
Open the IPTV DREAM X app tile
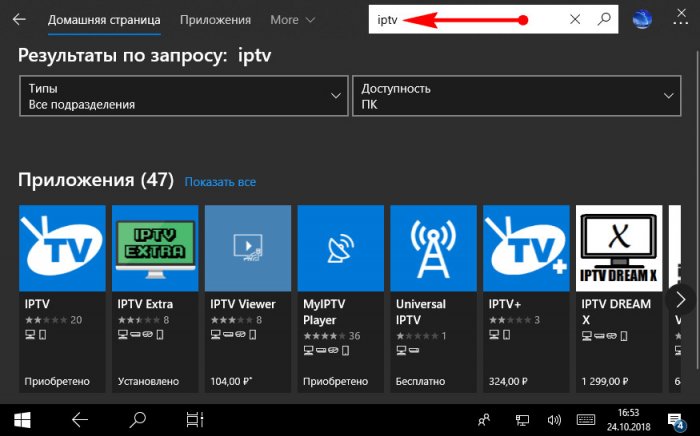[x=619, y=248]
